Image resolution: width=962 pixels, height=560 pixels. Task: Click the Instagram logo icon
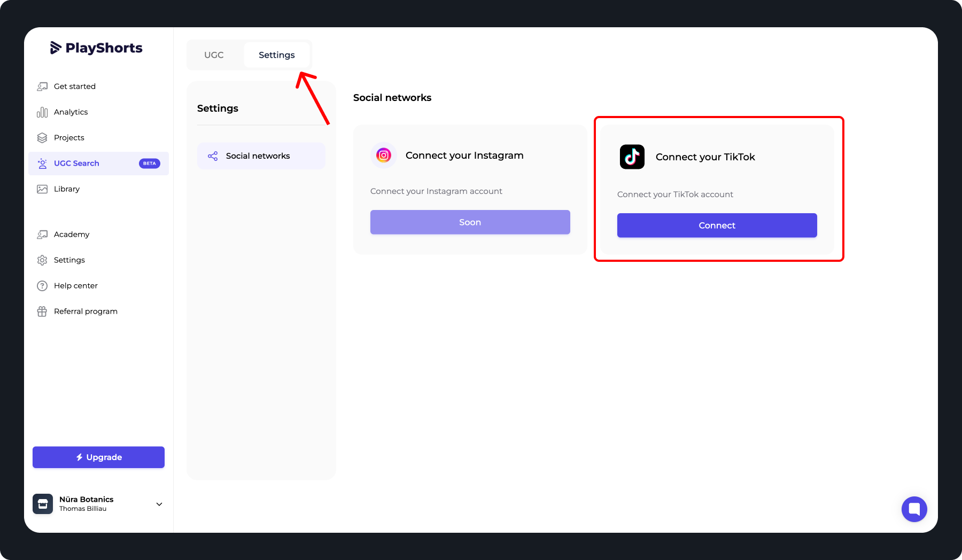coord(384,155)
